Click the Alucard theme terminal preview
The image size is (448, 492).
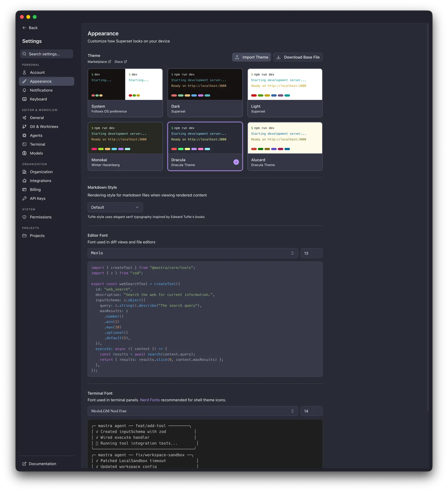285,138
